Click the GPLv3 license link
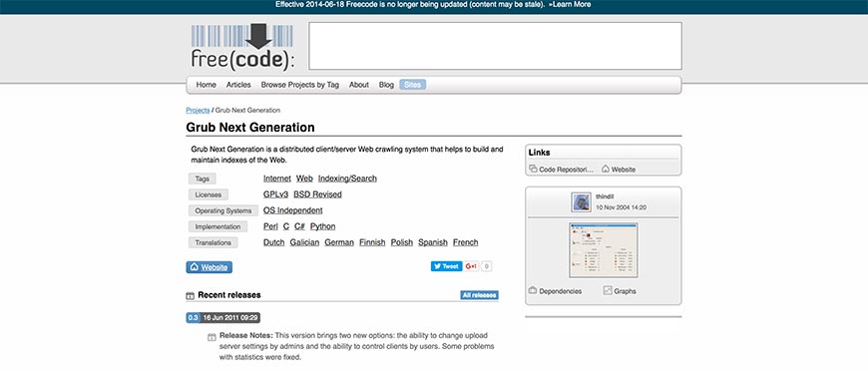 coord(275,194)
